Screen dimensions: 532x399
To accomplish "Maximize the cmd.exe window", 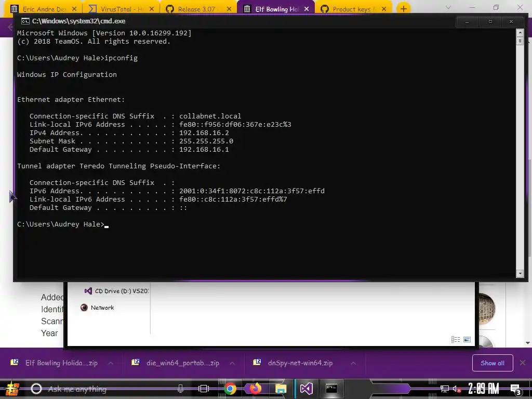I will click(x=490, y=22).
